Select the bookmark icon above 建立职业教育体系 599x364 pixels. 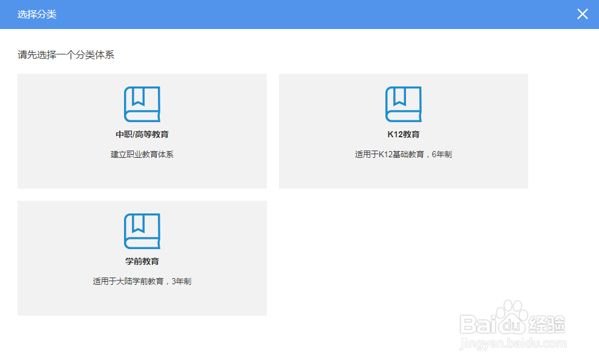[142, 103]
